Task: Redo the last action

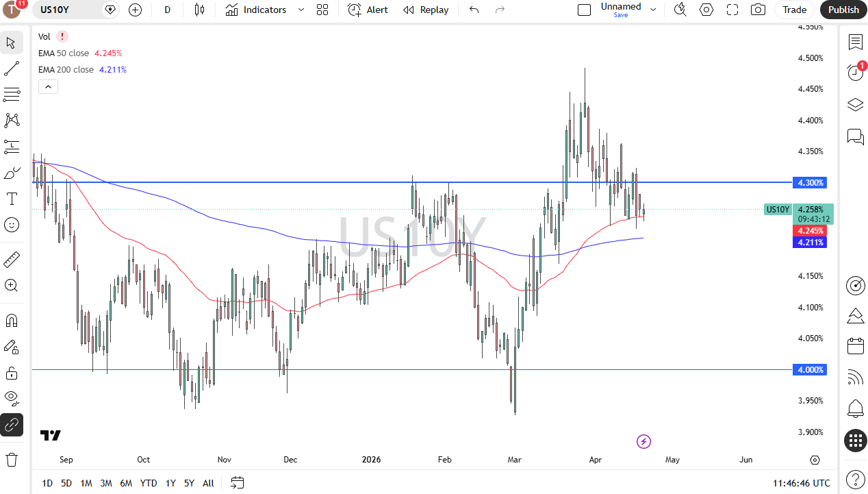Action: coord(500,10)
